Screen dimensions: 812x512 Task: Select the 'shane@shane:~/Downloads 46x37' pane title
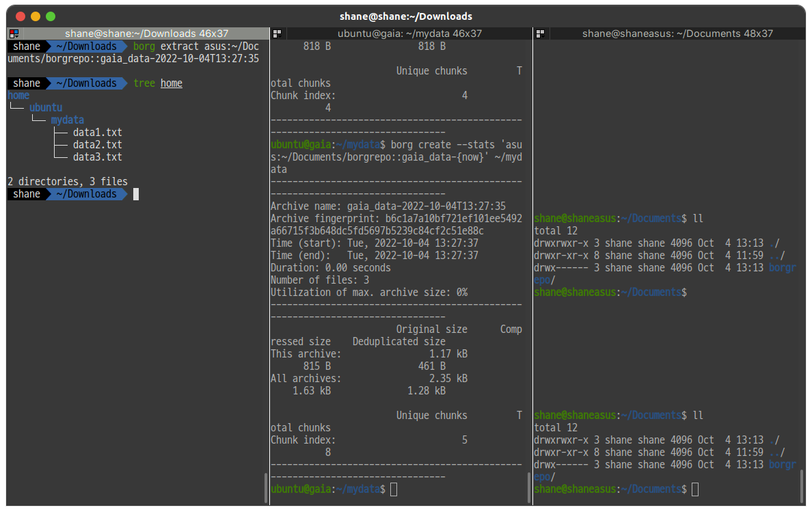pyautogui.click(x=146, y=33)
